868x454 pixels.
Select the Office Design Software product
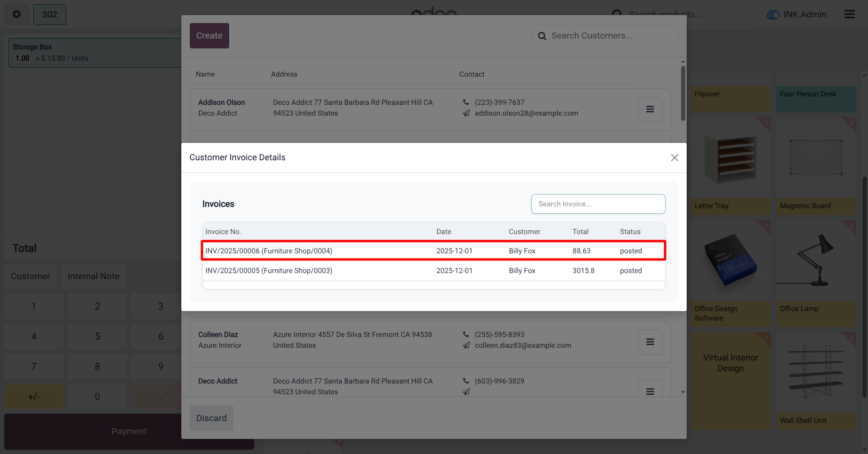click(731, 274)
